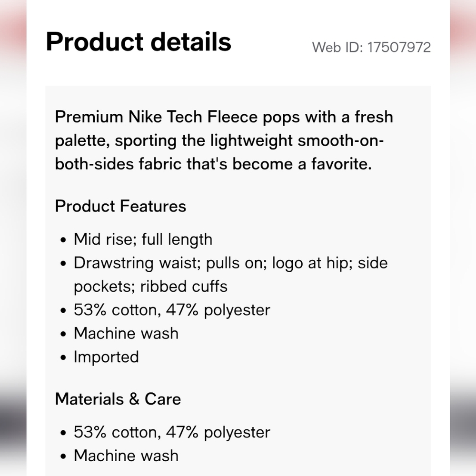Click the Web ID 17507972 text

371,48
